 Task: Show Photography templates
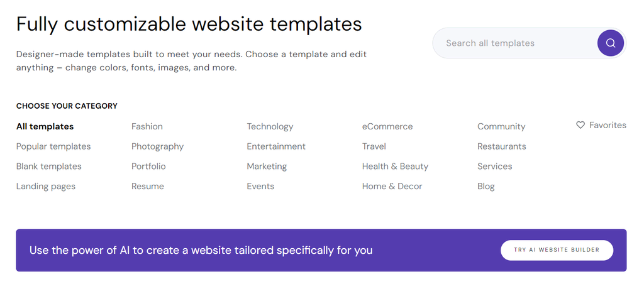pyautogui.click(x=157, y=146)
